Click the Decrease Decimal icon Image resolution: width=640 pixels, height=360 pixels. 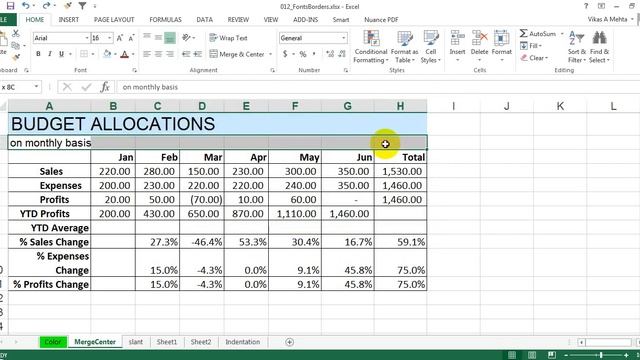[342, 54]
